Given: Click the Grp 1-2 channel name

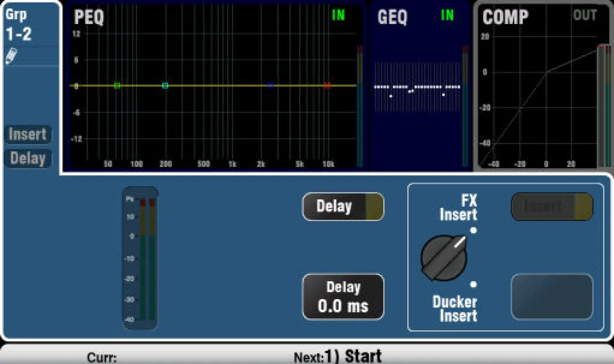Looking at the screenshot, I should point(18,25).
